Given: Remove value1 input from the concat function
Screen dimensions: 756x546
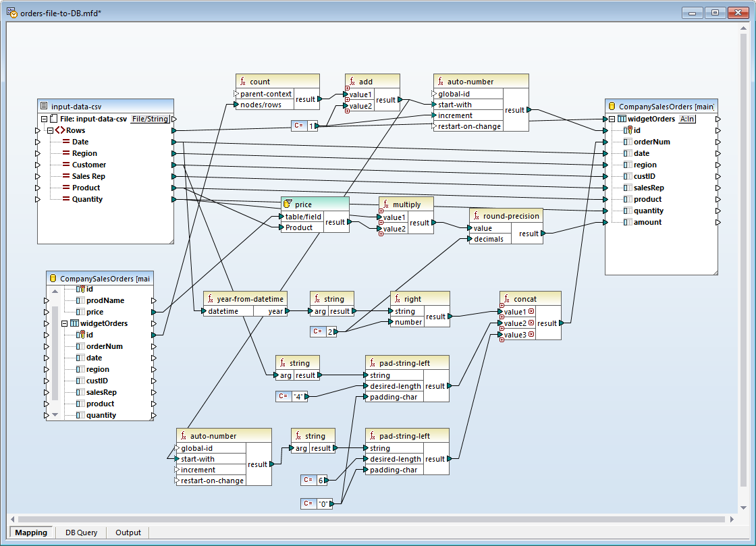Looking at the screenshot, I should pos(532,312).
